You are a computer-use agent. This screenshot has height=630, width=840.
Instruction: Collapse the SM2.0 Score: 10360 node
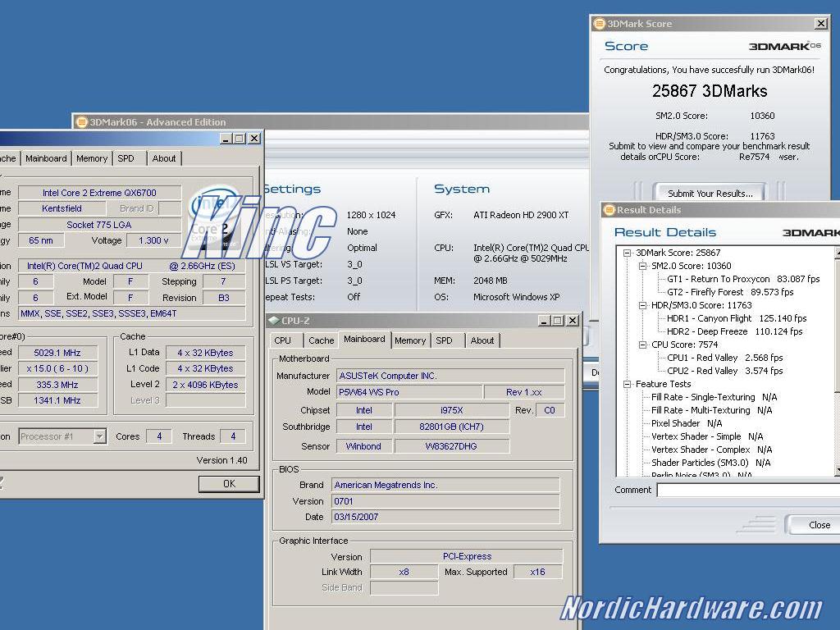click(x=643, y=266)
